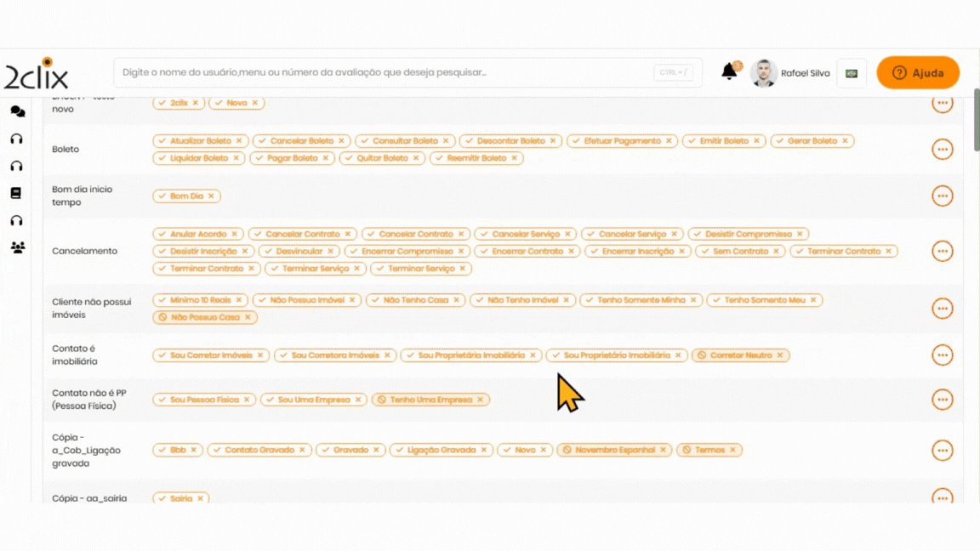The width and height of the screenshot is (980, 551).
Task: Delete the Anular Acordo tag with X
Action: click(x=235, y=234)
